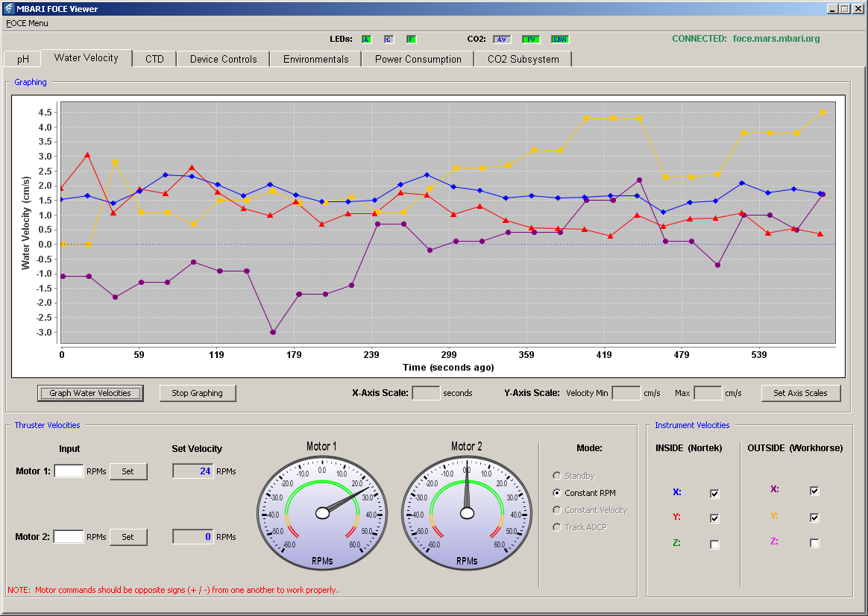
Task: Click the Set Axis Scales button
Action: tap(800, 393)
